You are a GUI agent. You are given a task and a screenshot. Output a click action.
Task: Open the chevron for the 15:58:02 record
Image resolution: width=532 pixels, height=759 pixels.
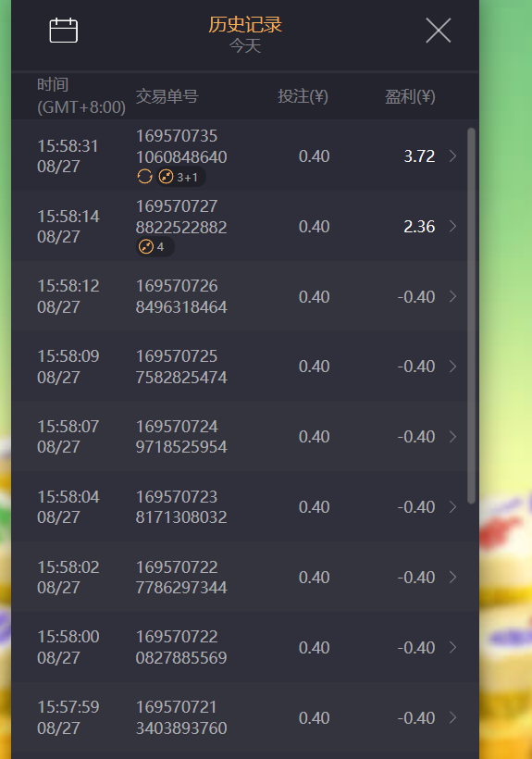pyautogui.click(x=452, y=577)
